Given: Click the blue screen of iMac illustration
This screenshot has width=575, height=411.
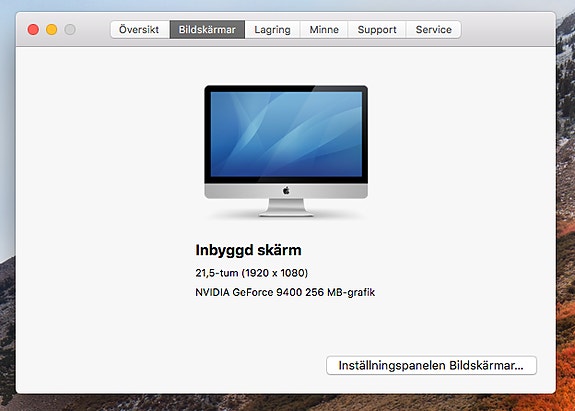Looking at the screenshot, I should pos(286,134).
